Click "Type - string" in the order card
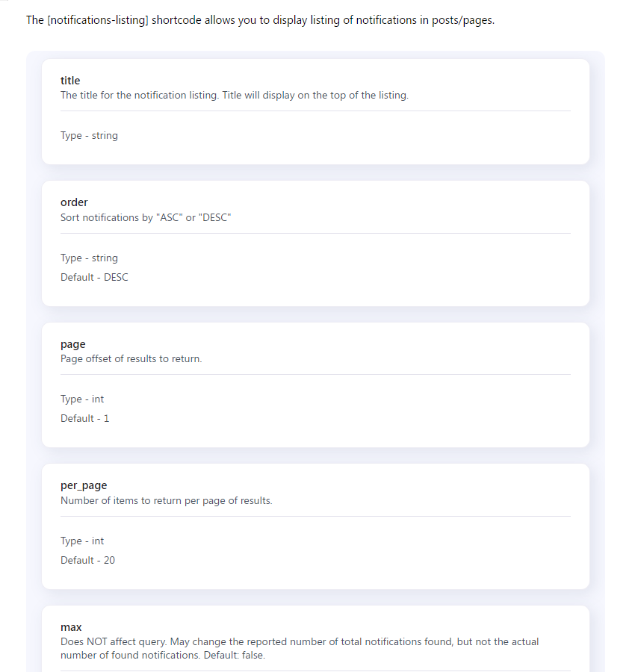635x672 pixels. (89, 258)
